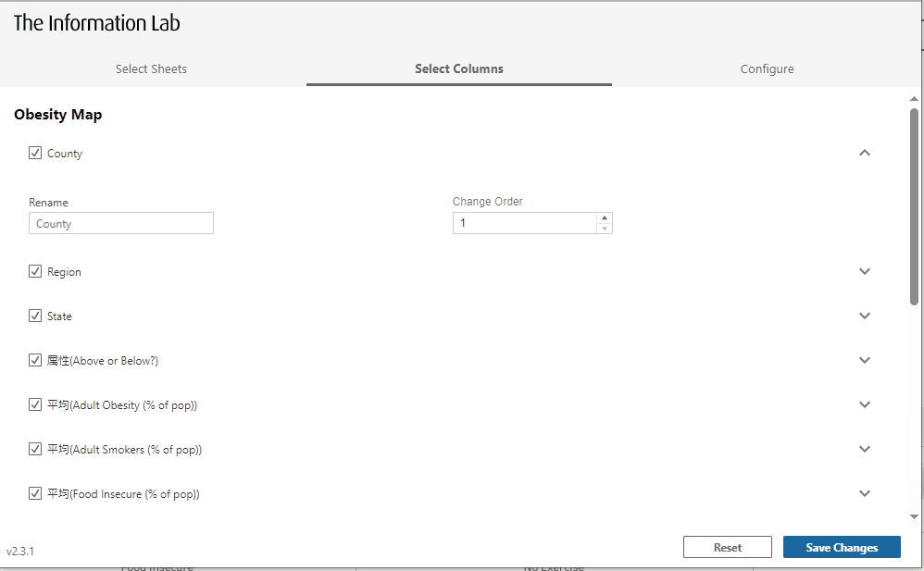The image size is (924, 571).
Task: Switch to the Select Sheets tab
Action: coord(151,68)
